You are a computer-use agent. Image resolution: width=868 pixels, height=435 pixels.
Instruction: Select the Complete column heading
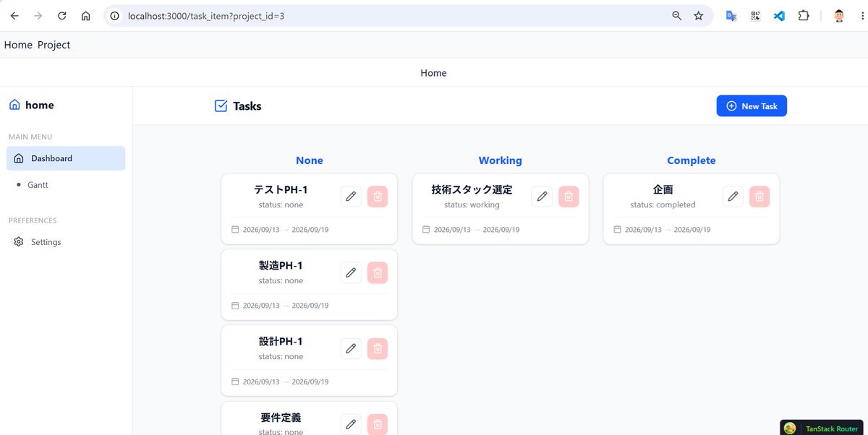[x=692, y=160]
